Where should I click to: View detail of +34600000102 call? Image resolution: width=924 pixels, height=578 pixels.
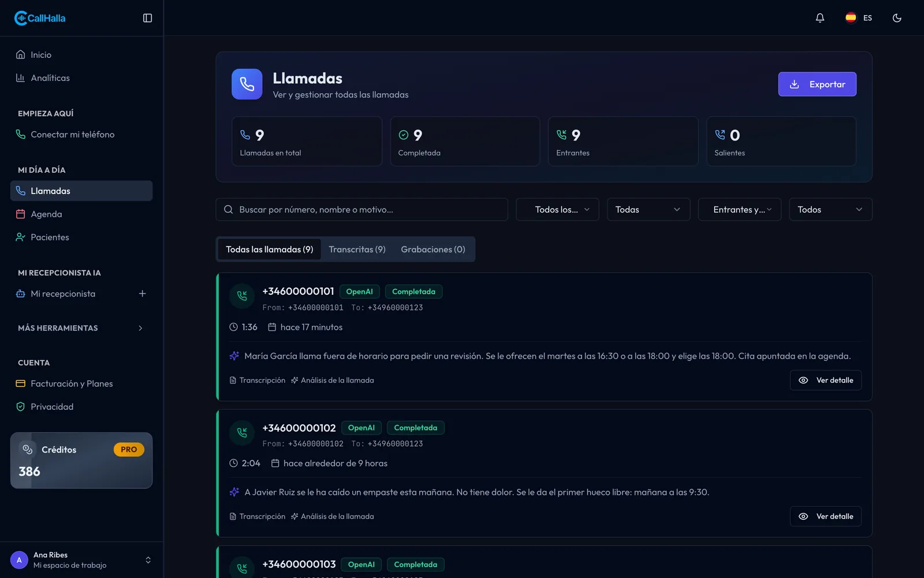826,517
